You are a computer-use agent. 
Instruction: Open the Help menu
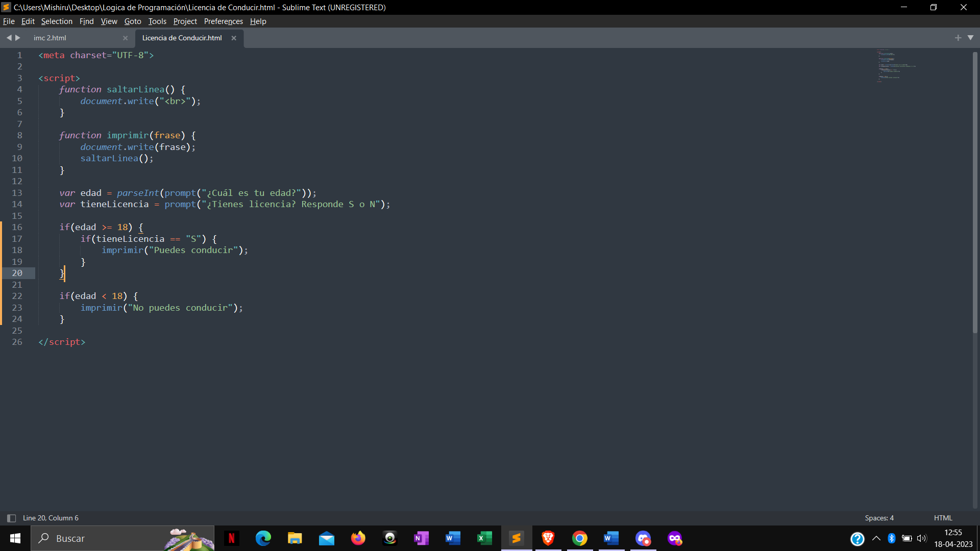click(258, 21)
